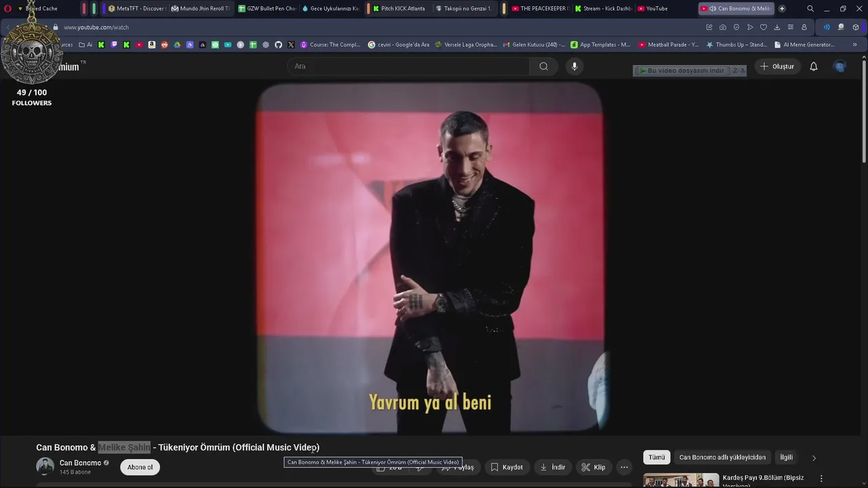The width and height of the screenshot is (868, 488).
Task: Select the 'Tümü' filter chip
Action: click(656, 457)
